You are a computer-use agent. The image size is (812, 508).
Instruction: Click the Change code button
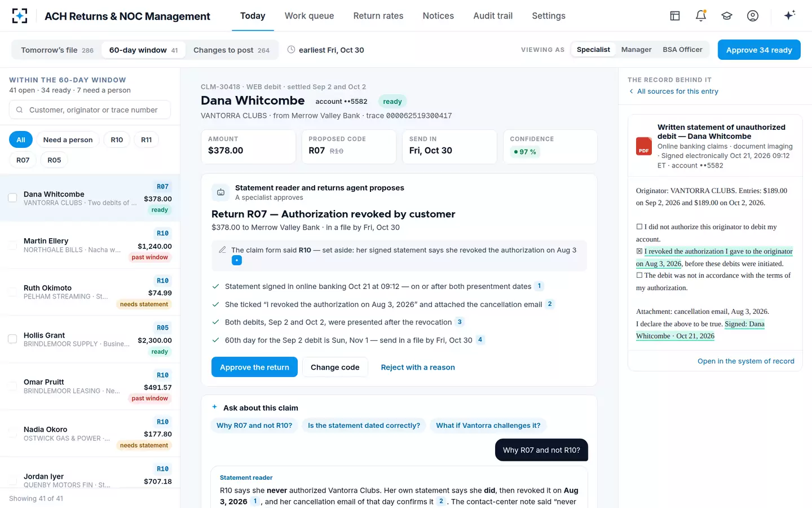point(335,367)
